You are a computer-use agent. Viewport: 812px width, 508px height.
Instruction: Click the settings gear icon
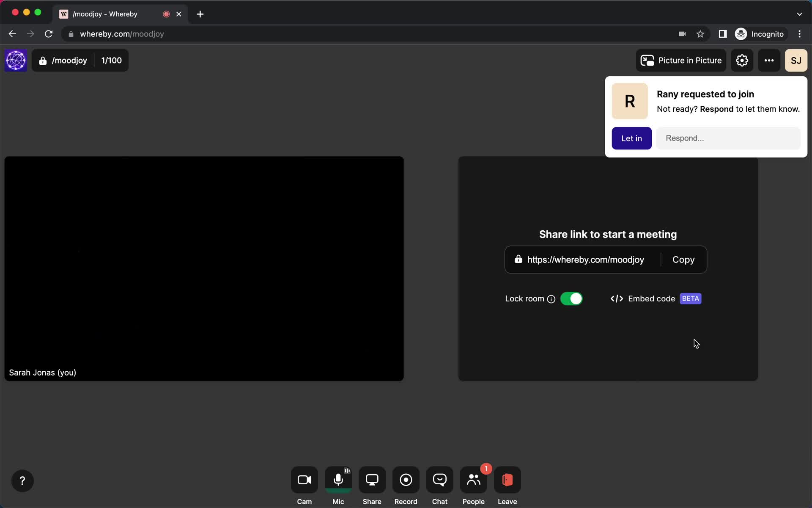[742, 60]
